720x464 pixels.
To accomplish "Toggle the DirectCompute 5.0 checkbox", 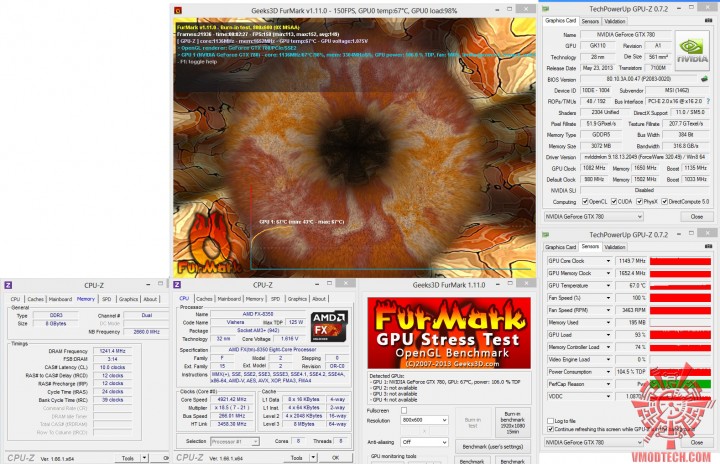I will [x=664, y=202].
